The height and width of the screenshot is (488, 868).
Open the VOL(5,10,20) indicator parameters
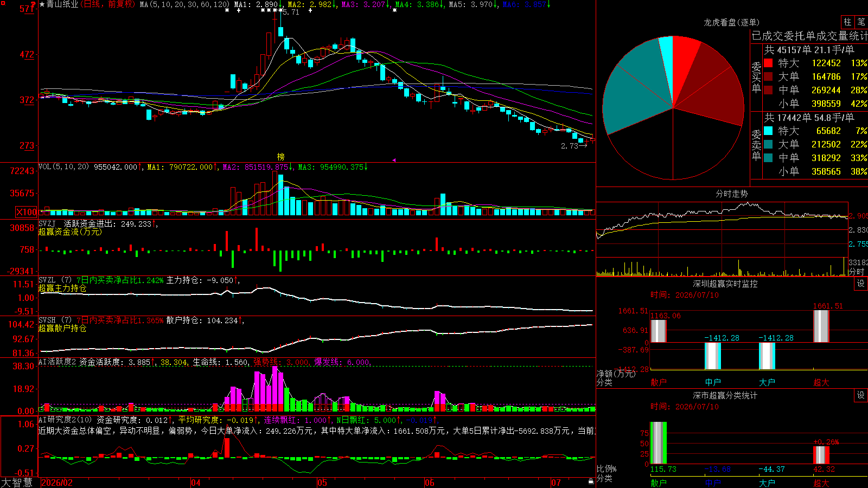click(x=63, y=167)
